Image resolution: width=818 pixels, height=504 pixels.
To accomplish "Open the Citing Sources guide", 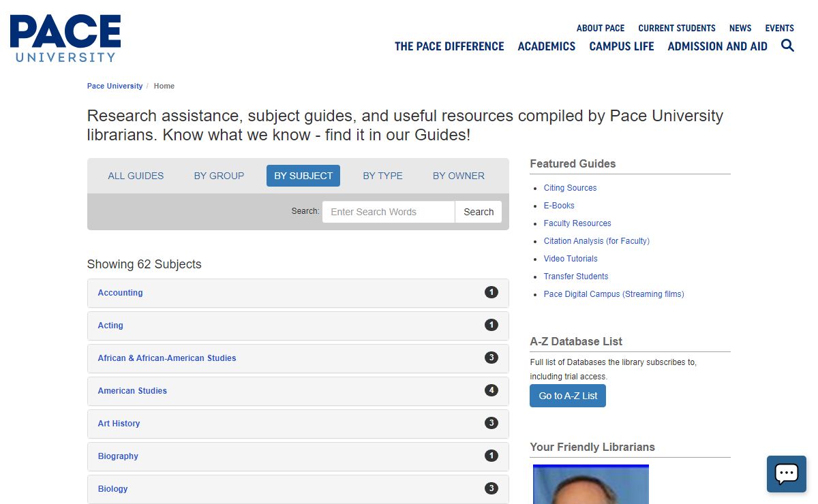I will pos(570,188).
